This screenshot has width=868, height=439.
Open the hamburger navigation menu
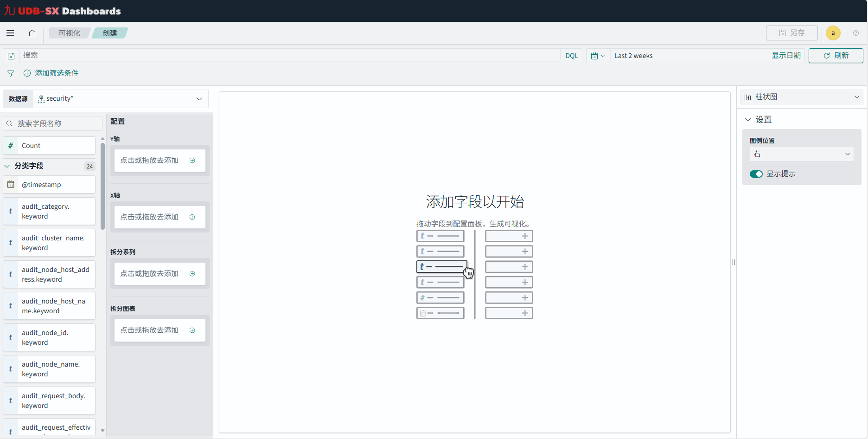[10, 33]
